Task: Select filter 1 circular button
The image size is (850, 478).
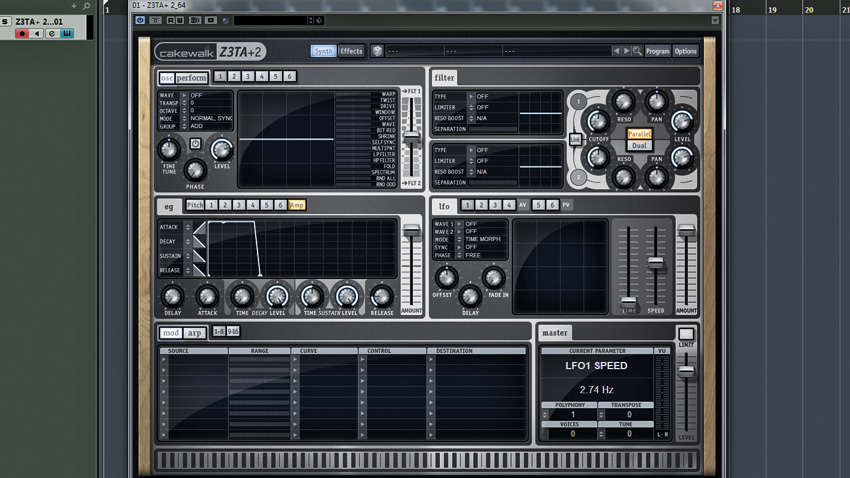Action: click(578, 101)
